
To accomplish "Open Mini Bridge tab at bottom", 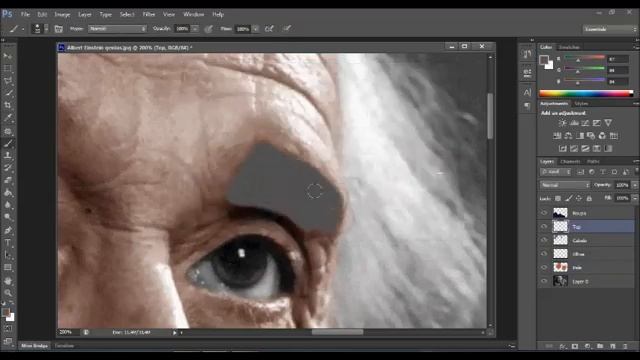I will coord(35,346).
